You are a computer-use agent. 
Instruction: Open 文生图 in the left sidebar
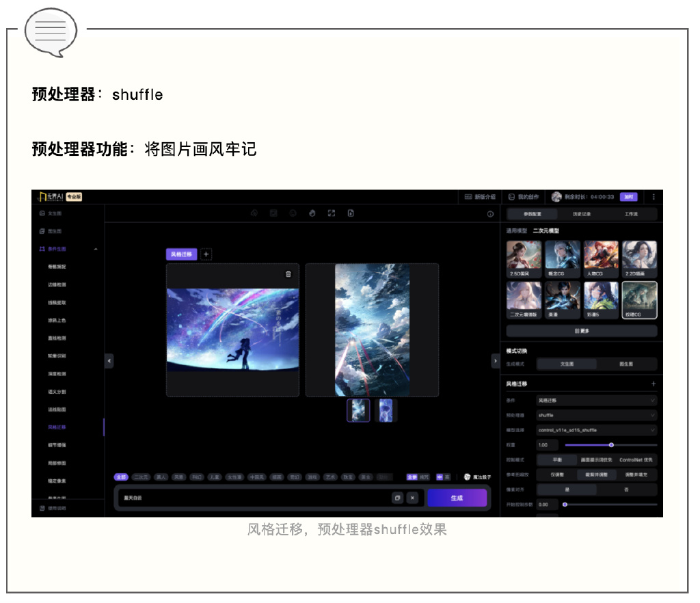(51, 213)
